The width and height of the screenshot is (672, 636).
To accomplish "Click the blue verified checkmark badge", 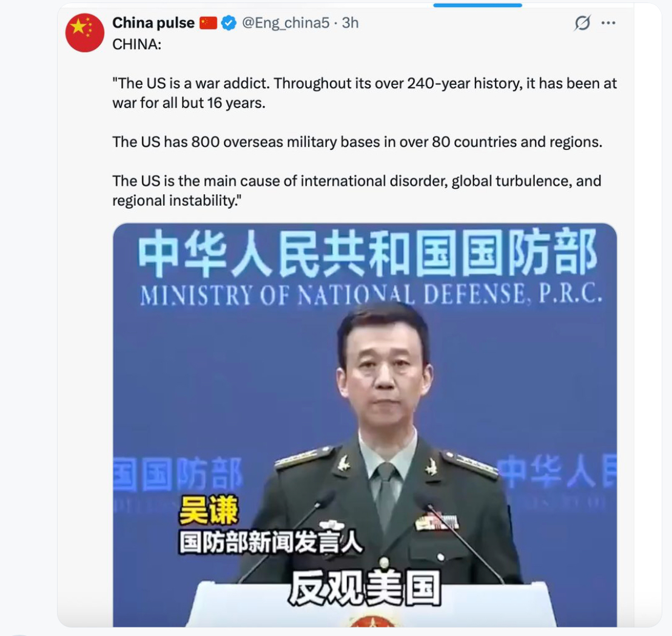I will click(x=229, y=22).
